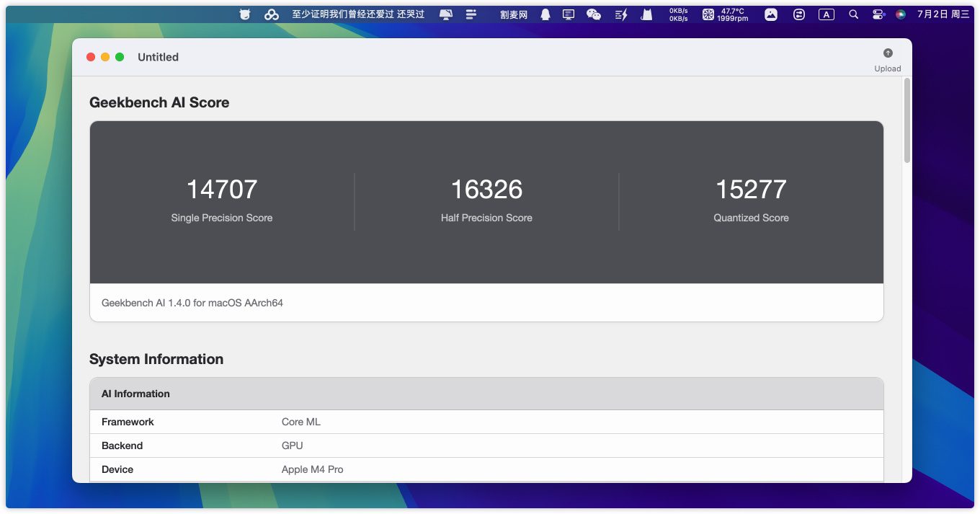Click the 割麦网 menu bar item

click(514, 14)
